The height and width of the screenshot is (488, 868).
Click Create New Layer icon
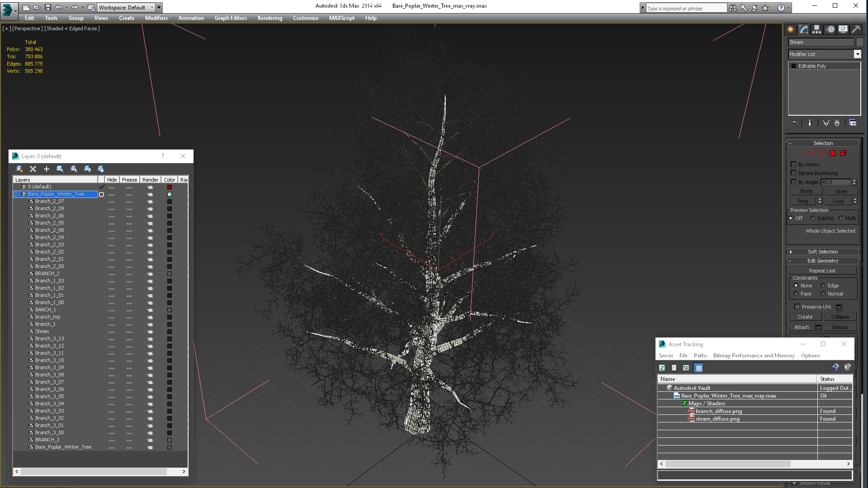click(19, 169)
